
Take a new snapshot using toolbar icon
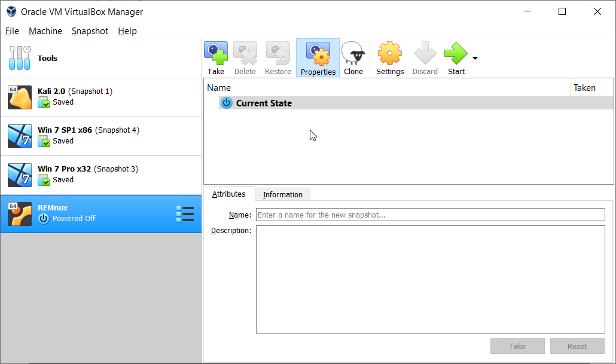tap(215, 57)
